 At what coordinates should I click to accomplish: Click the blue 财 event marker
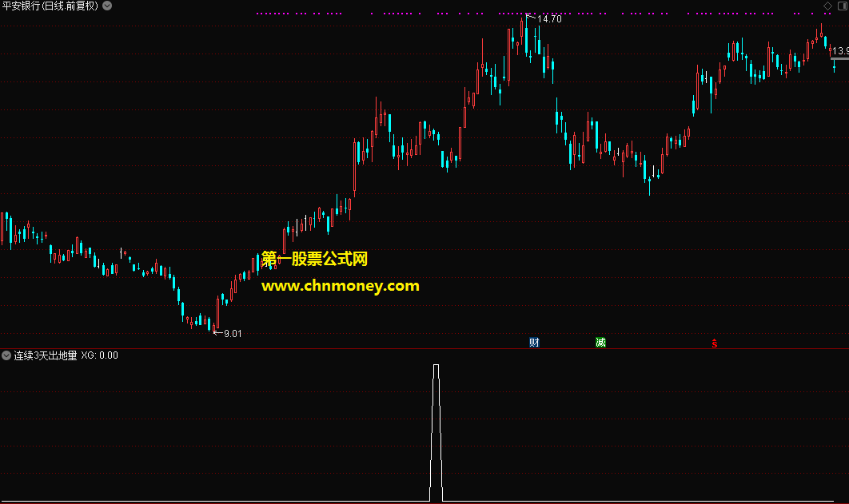[x=534, y=343]
